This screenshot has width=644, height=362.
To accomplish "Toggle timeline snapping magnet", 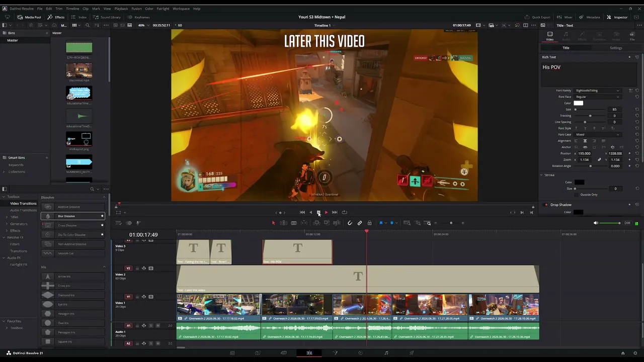I will (350, 223).
